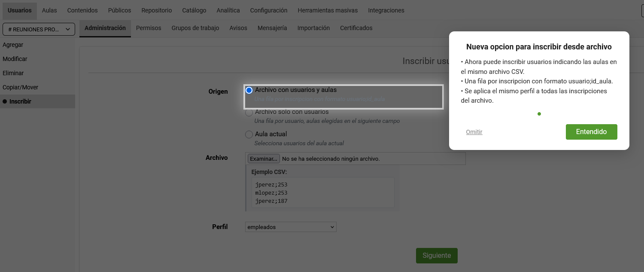Click the Examinar... file browse button
The image size is (644, 272).
pos(264,159)
